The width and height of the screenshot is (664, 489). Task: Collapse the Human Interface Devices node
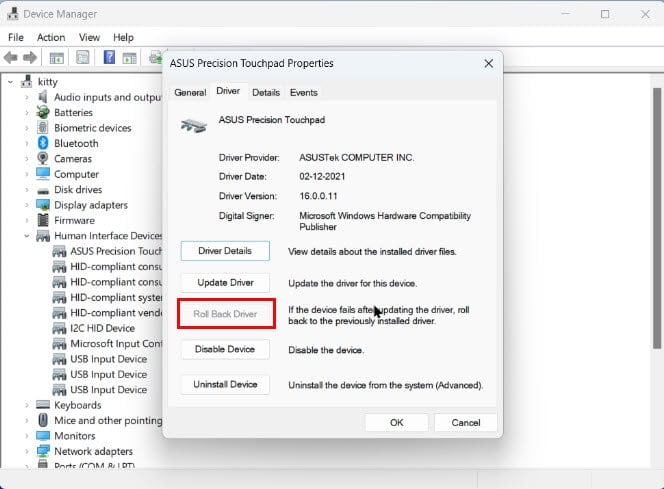click(27, 236)
